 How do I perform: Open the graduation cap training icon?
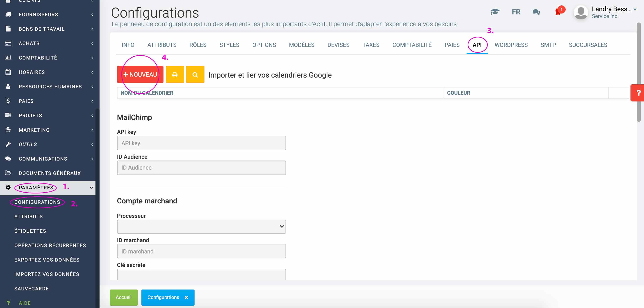coord(495,12)
